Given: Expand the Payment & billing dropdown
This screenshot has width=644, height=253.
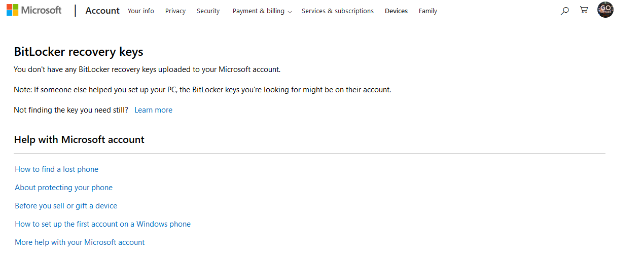Looking at the screenshot, I should 262,11.
